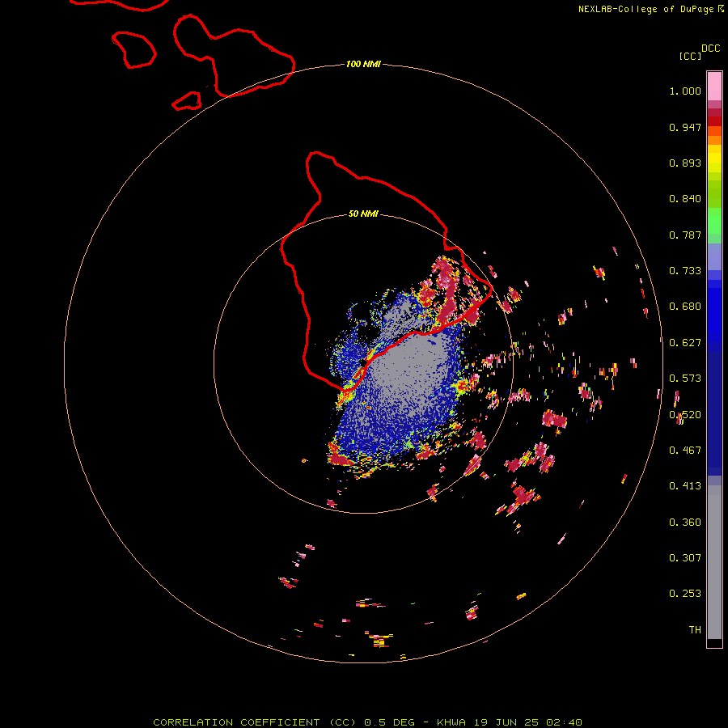The height and width of the screenshot is (728, 728).
Task: Click the 0.360 scale value
Action: pyautogui.click(x=685, y=523)
